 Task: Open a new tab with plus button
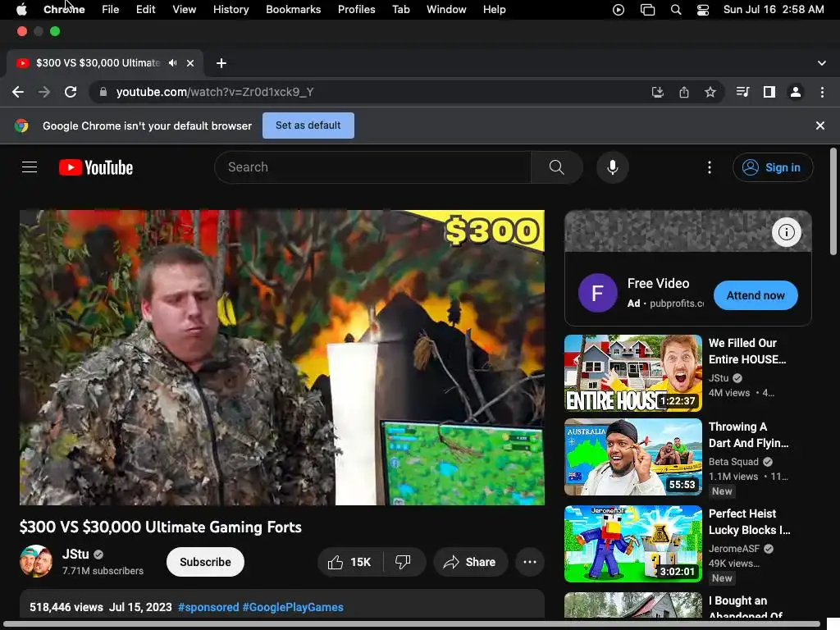pos(221,63)
